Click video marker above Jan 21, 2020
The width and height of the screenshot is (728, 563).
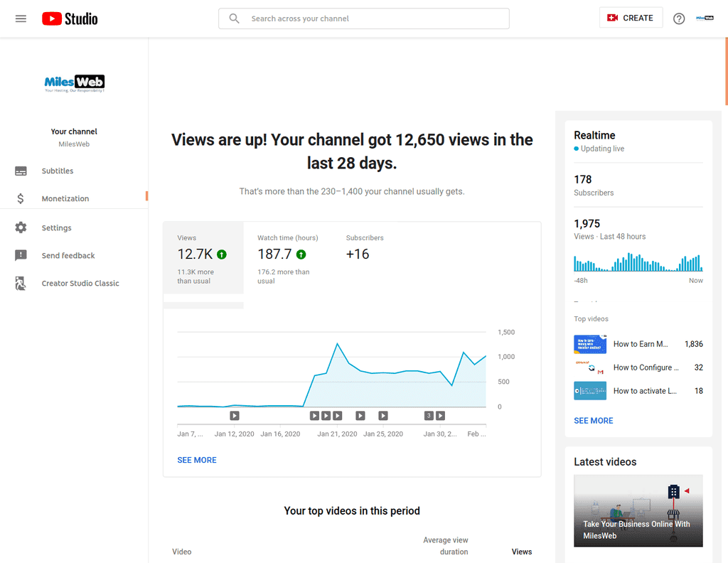pyautogui.click(x=338, y=416)
